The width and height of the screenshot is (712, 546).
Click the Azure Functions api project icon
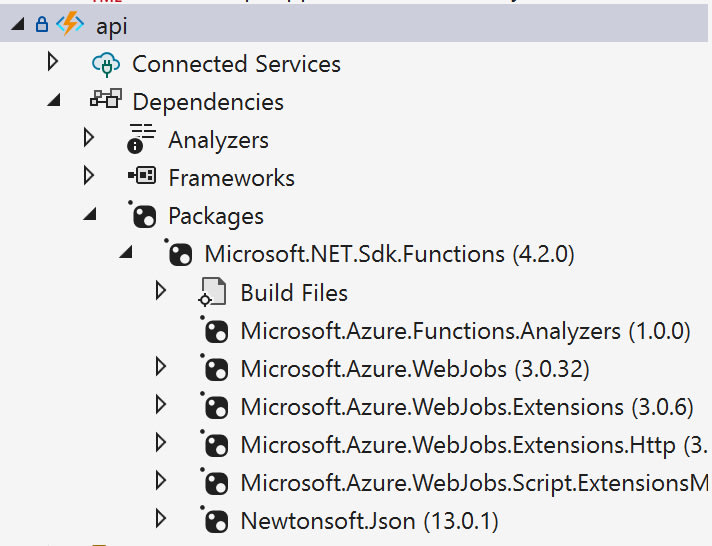pyautogui.click(x=69, y=26)
